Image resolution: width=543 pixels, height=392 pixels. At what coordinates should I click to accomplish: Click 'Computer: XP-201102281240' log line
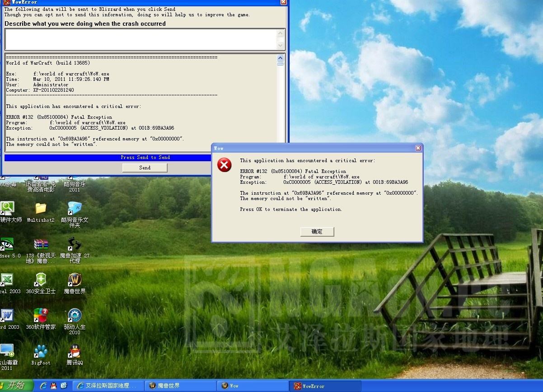point(40,90)
